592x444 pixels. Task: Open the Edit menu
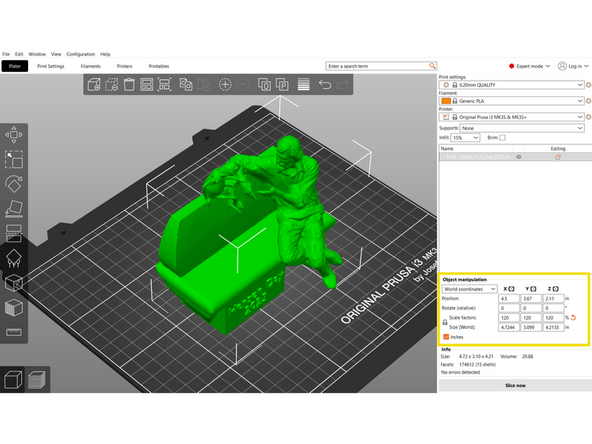[19, 54]
